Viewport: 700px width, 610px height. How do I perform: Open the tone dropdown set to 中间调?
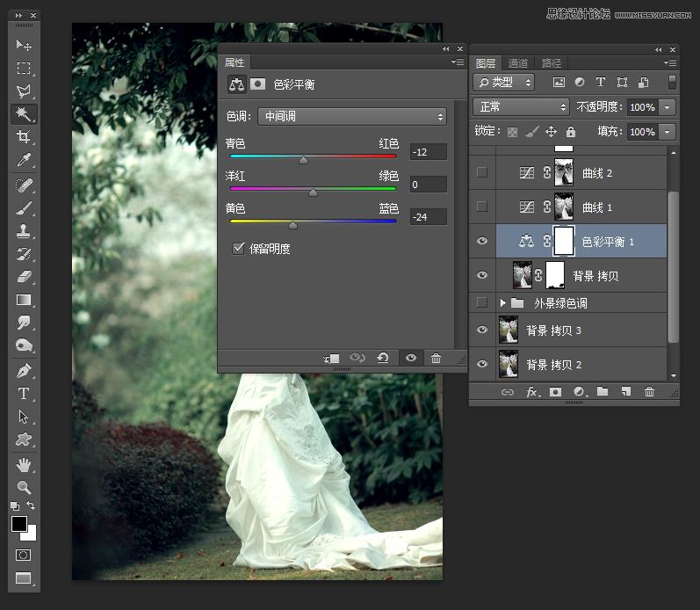352,117
